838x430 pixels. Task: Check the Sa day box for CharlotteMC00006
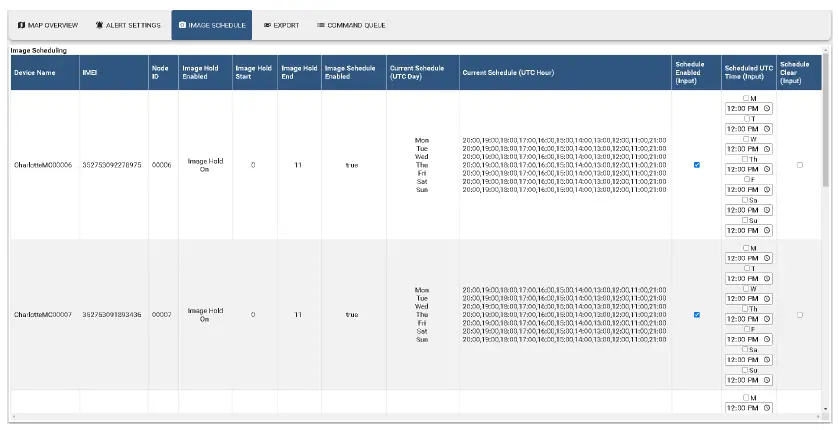tap(744, 200)
